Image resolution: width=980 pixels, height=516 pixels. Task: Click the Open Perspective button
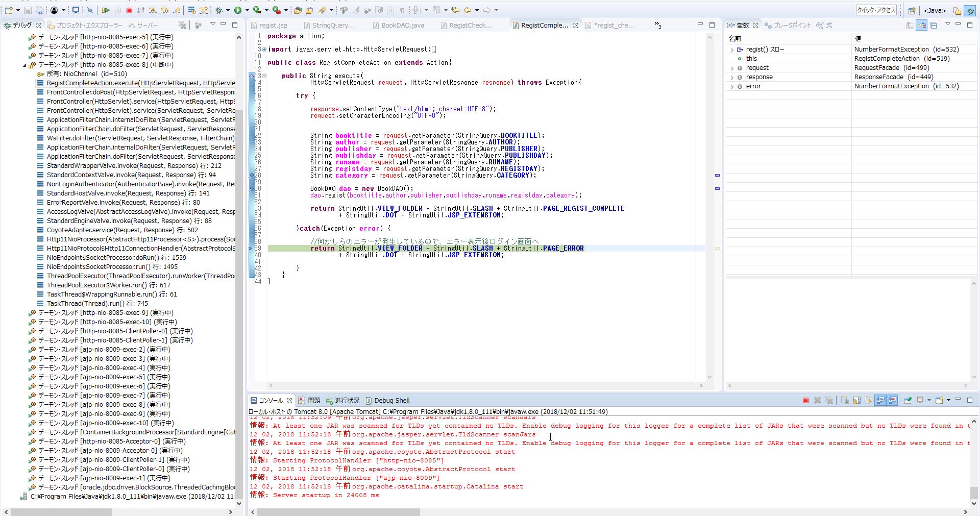(912, 10)
